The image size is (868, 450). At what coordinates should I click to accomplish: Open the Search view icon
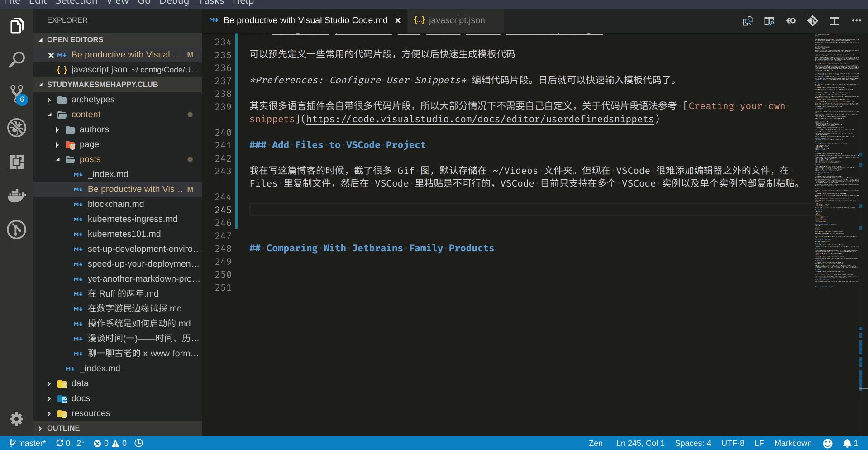[17, 59]
